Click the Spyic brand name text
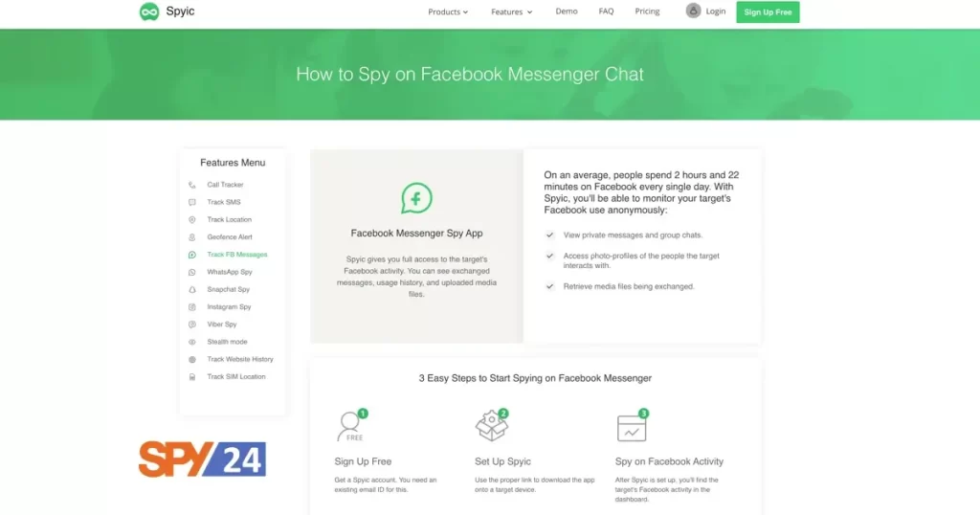Viewport: 980px width, 515px height. point(180,11)
